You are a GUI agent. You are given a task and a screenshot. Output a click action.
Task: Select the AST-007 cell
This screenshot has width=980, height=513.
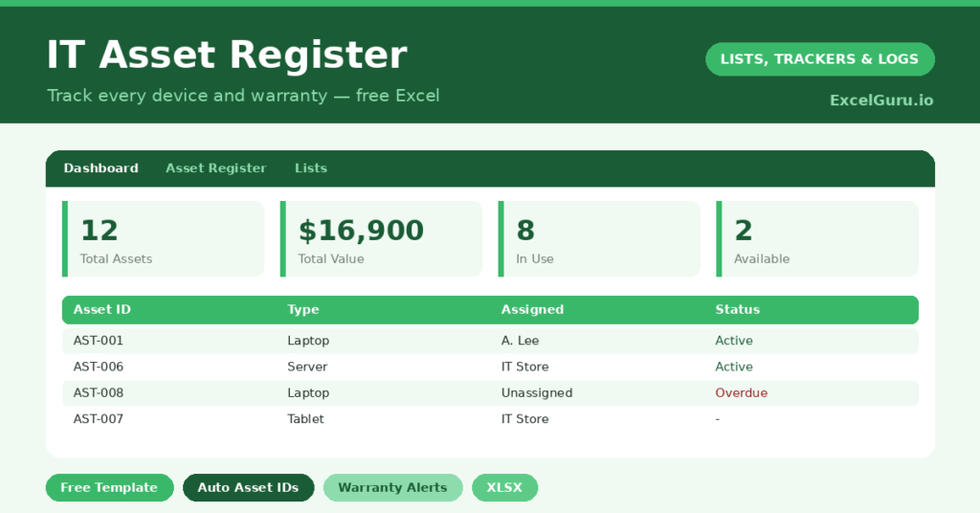coord(99,419)
